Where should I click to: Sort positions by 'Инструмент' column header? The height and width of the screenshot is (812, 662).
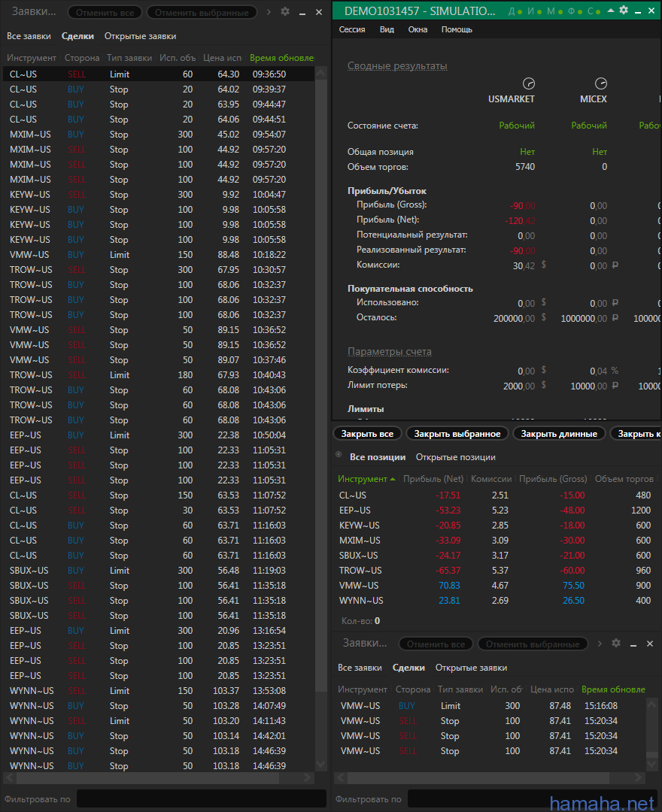363,479
